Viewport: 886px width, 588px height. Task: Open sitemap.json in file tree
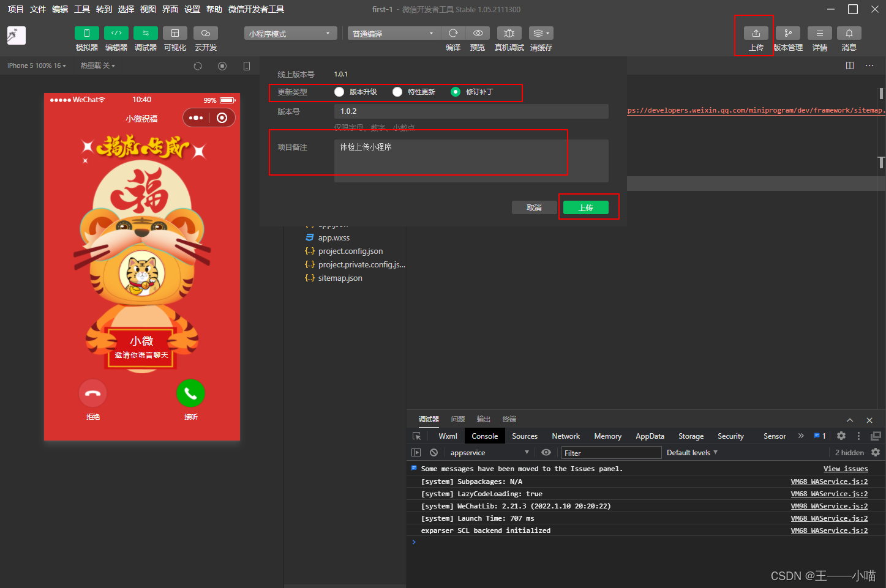click(334, 278)
